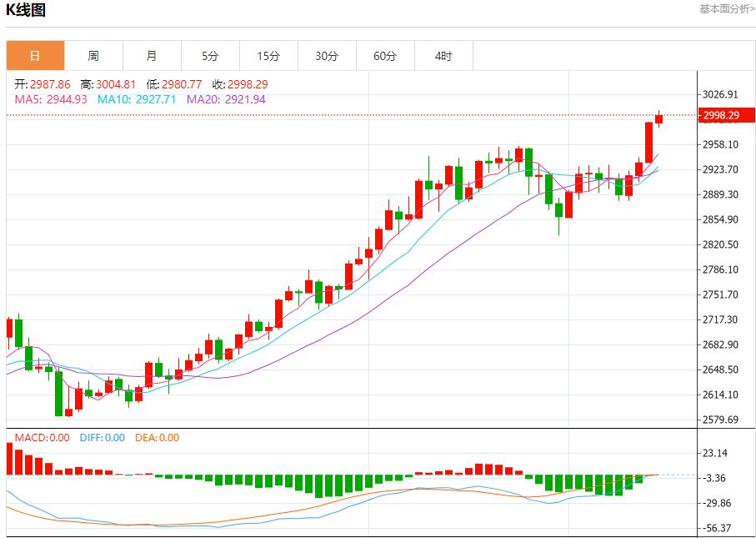The width and height of the screenshot is (756, 538).
Task: Switch to the 周 weekly tab
Action: tap(93, 56)
